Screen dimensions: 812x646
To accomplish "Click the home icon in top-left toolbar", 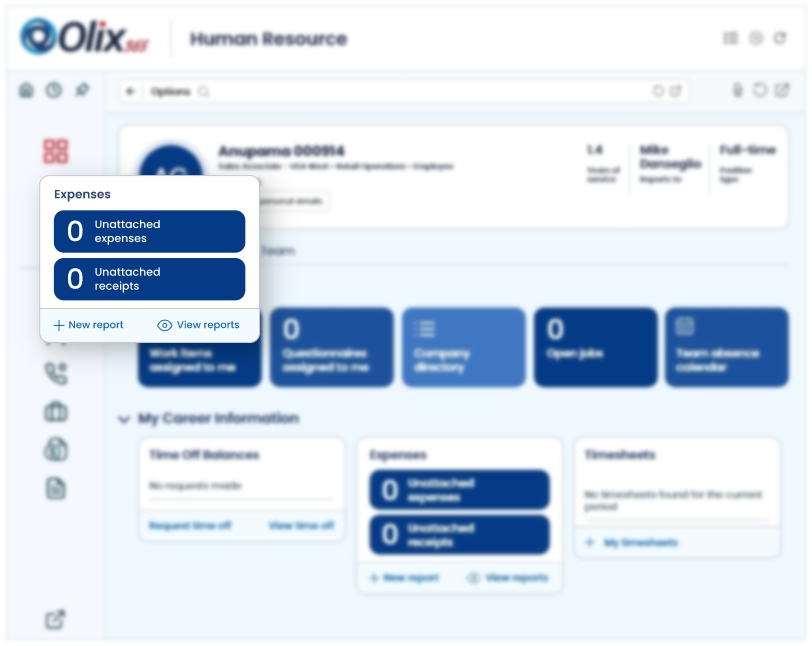I will pos(26,91).
